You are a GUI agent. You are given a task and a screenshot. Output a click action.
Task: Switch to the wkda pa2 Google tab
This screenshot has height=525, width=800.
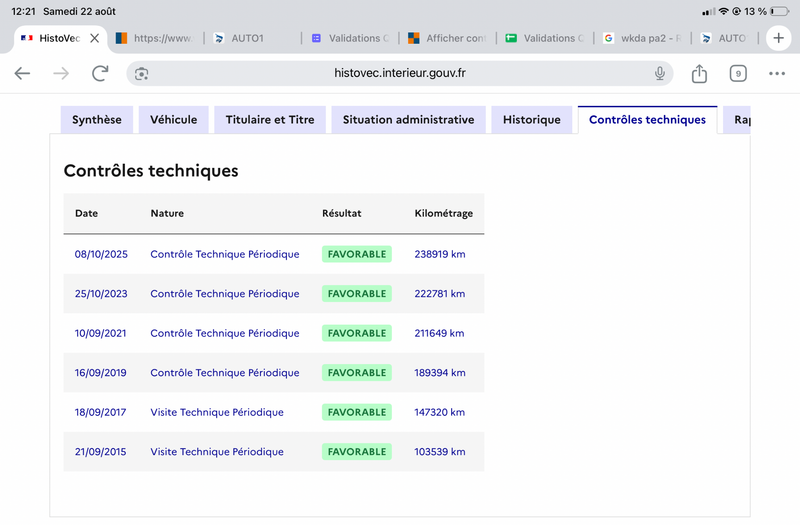pos(643,38)
